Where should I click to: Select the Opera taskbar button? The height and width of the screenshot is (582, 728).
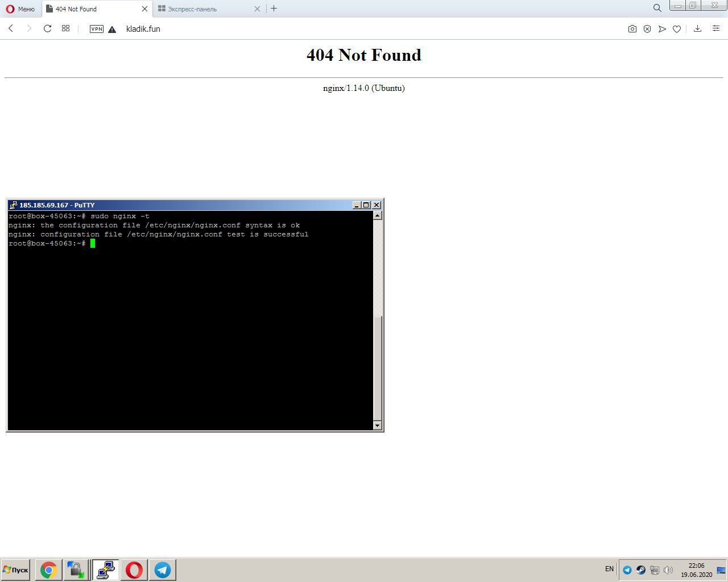pyautogui.click(x=134, y=569)
